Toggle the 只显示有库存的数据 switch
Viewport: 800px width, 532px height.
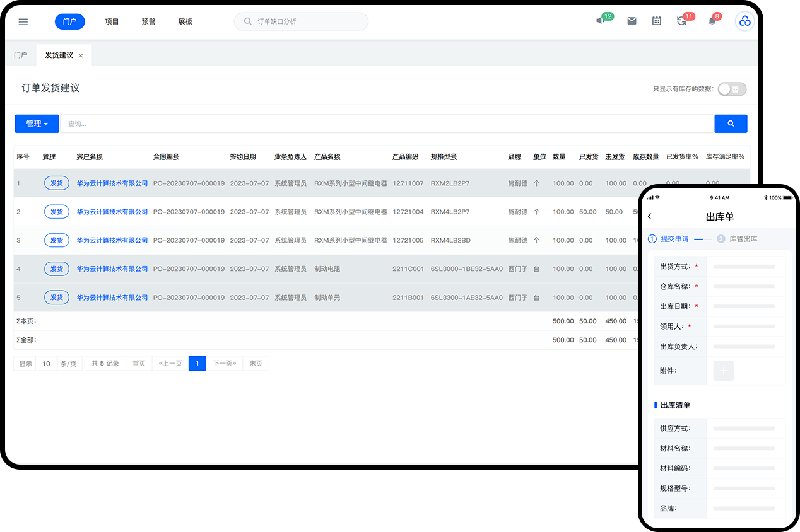(732, 89)
